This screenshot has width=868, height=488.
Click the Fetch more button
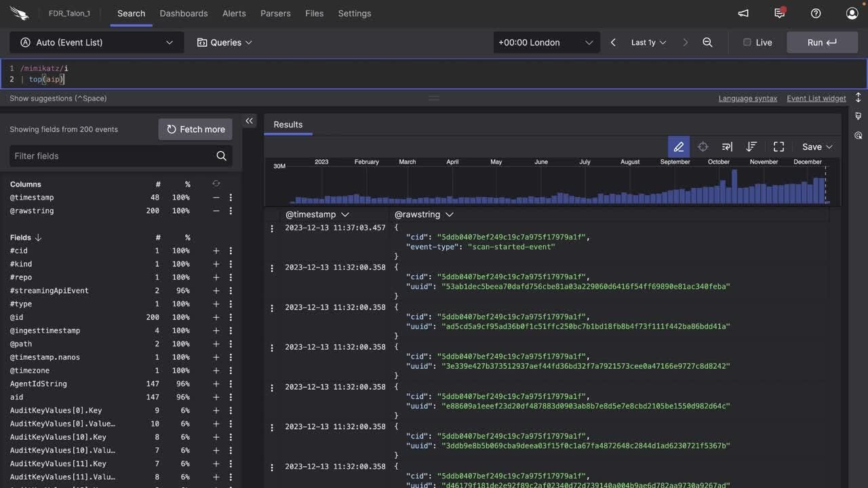195,129
